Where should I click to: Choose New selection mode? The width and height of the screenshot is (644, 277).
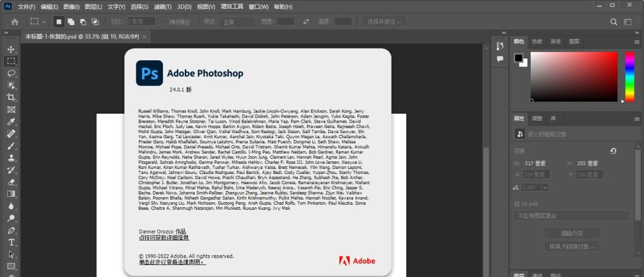click(x=58, y=21)
